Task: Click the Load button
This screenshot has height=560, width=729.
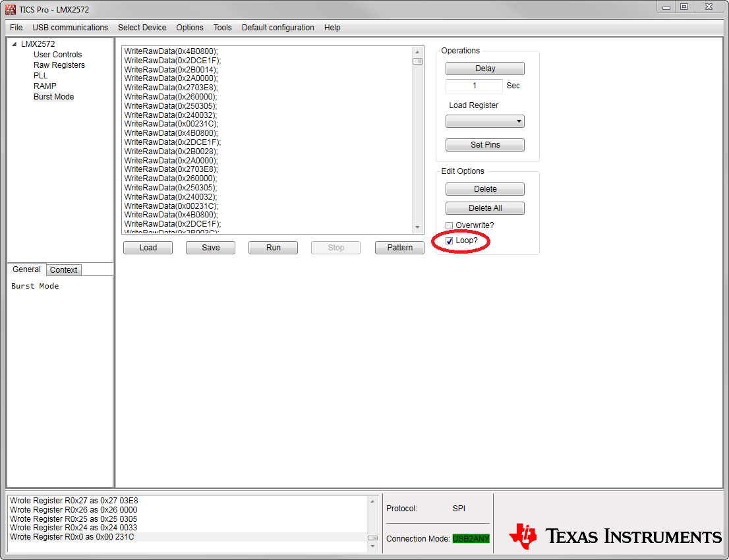Action: tap(148, 248)
